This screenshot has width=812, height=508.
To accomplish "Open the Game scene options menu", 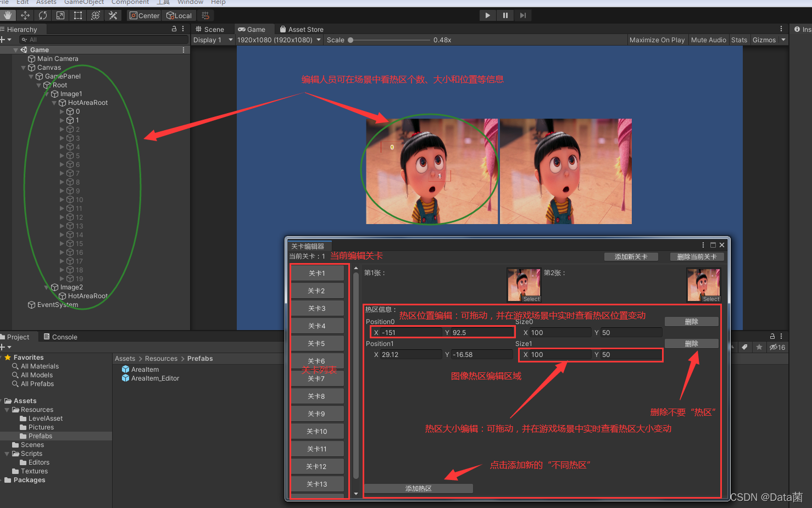I will click(x=183, y=50).
